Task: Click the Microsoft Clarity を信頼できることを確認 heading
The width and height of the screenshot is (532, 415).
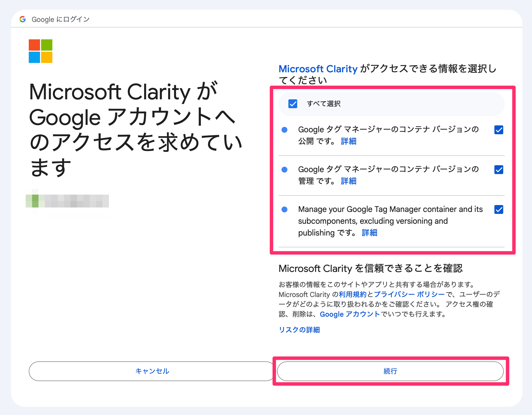Action: point(371,268)
